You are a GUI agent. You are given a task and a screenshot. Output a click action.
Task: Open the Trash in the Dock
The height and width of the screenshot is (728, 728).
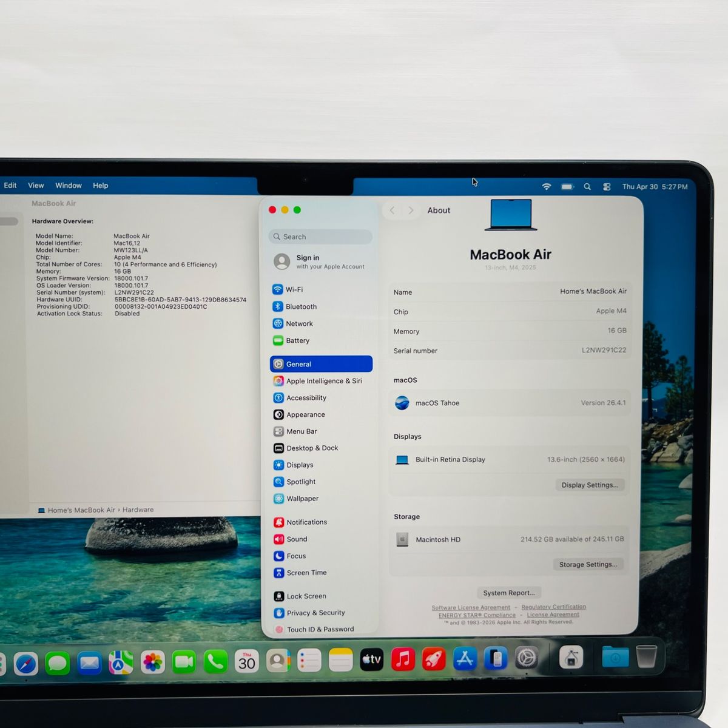point(647,656)
